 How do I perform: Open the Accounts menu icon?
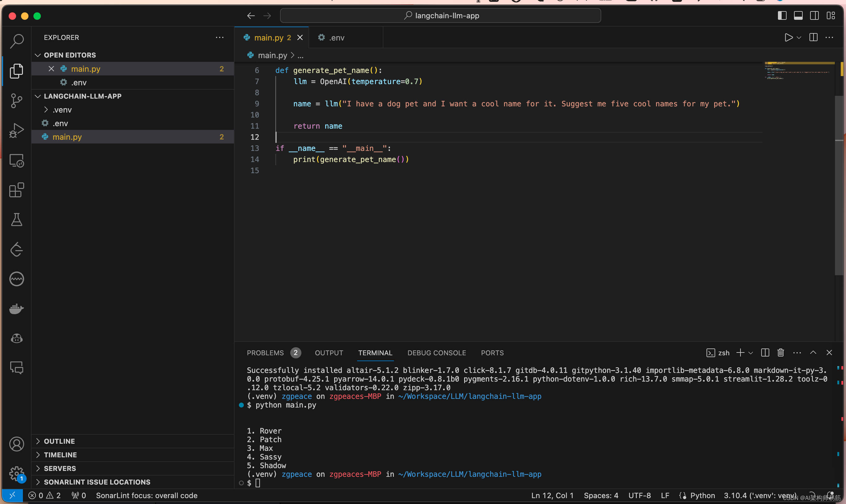point(17,444)
